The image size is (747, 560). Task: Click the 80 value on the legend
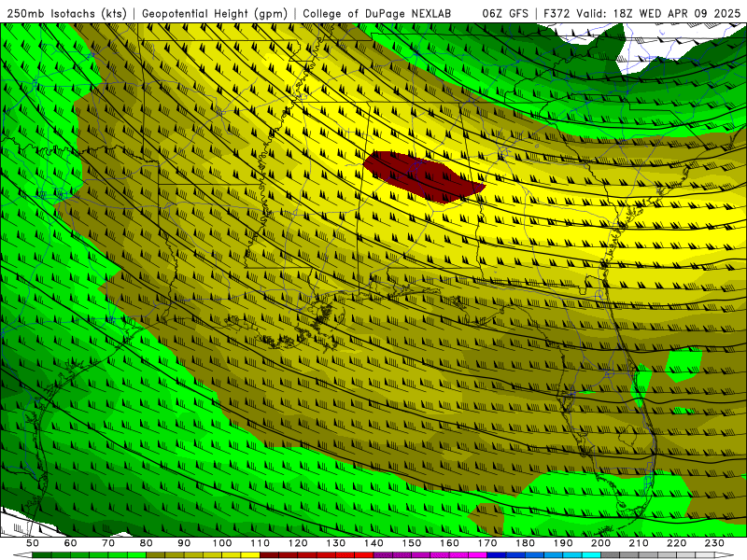(x=146, y=543)
